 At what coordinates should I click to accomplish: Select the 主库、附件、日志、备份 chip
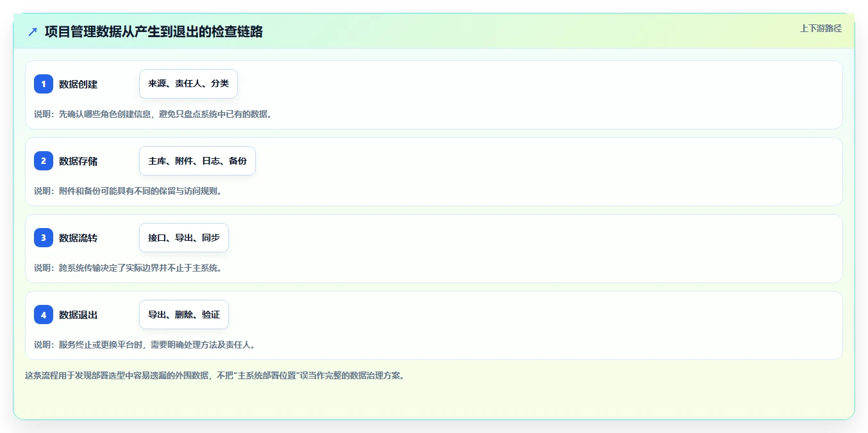[197, 161]
